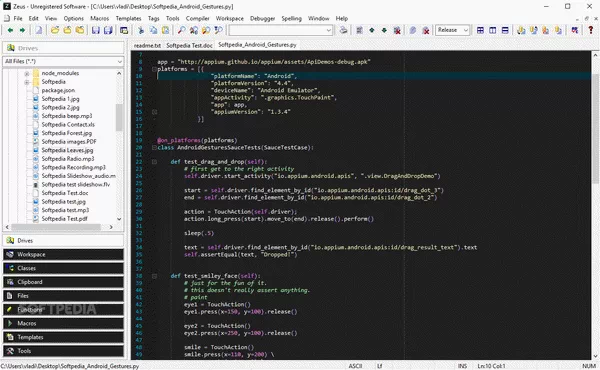
Task: Click the red question mark Help icon
Action: click(x=590, y=30)
